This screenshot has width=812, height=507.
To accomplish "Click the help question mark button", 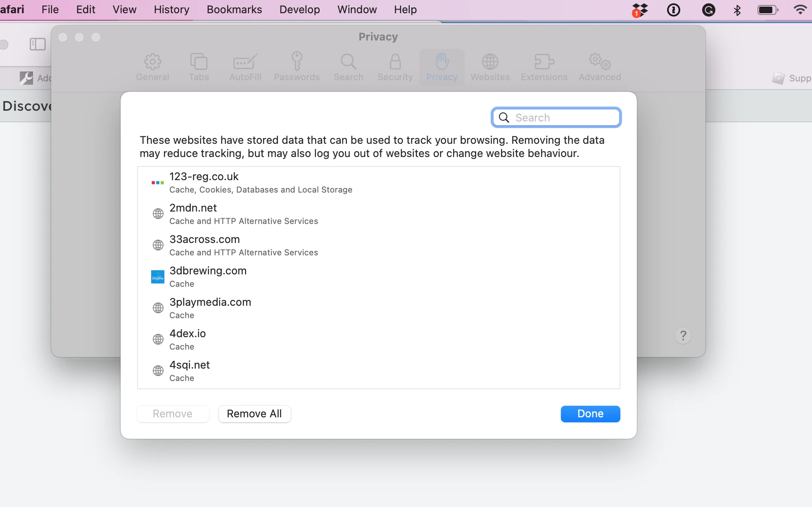I will click(x=683, y=336).
